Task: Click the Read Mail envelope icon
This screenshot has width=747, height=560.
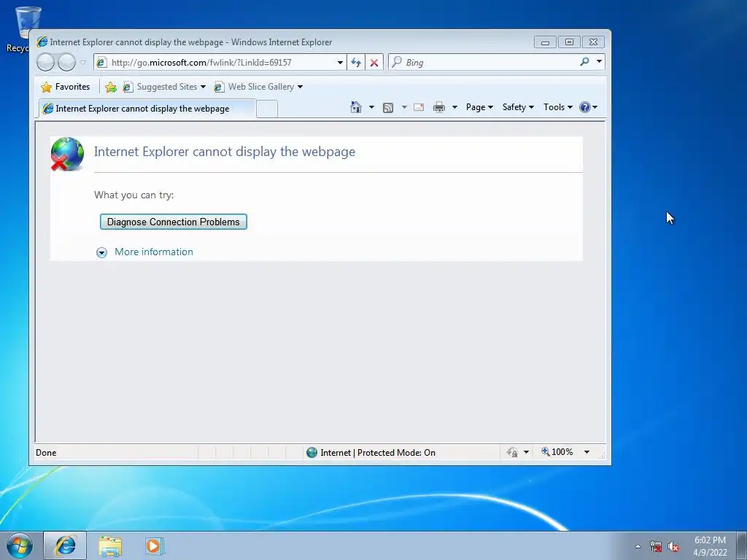Action: [419, 107]
